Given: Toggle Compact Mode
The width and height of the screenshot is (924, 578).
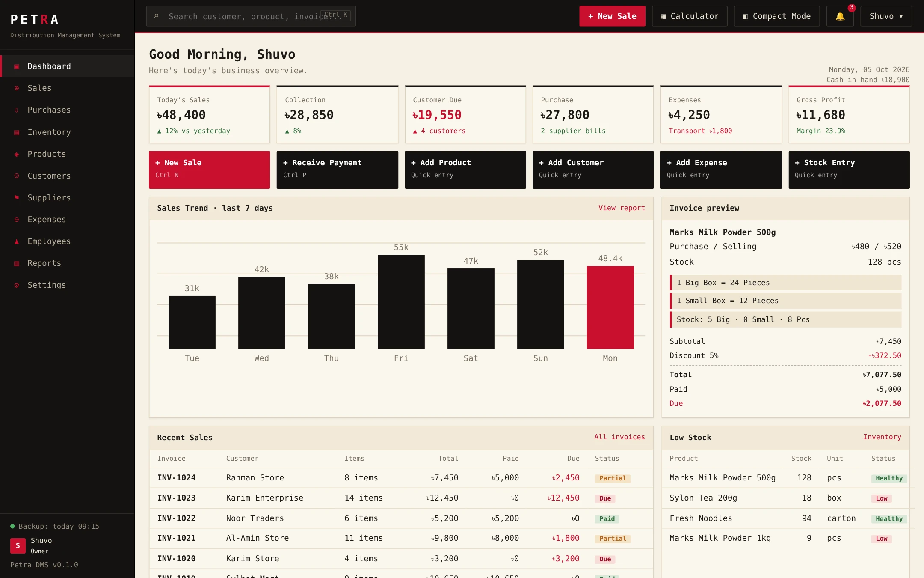Looking at the screenshot, I should pos(777,16).
